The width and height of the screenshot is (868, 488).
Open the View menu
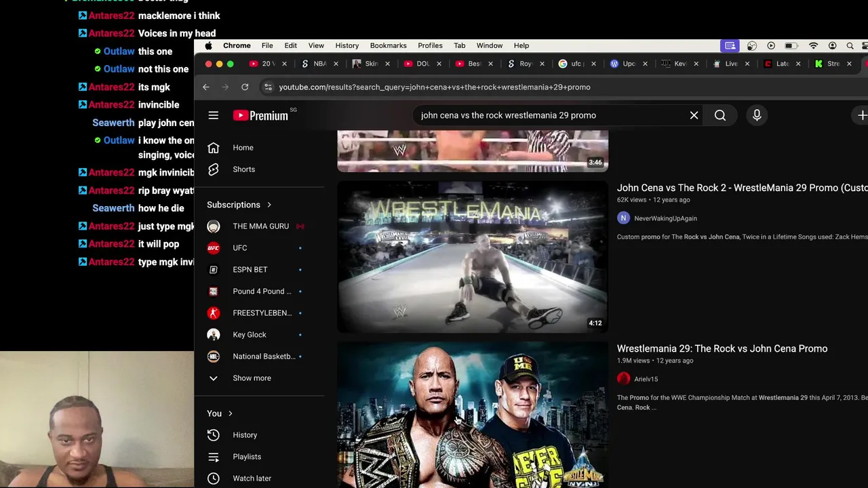pos(316,45)
